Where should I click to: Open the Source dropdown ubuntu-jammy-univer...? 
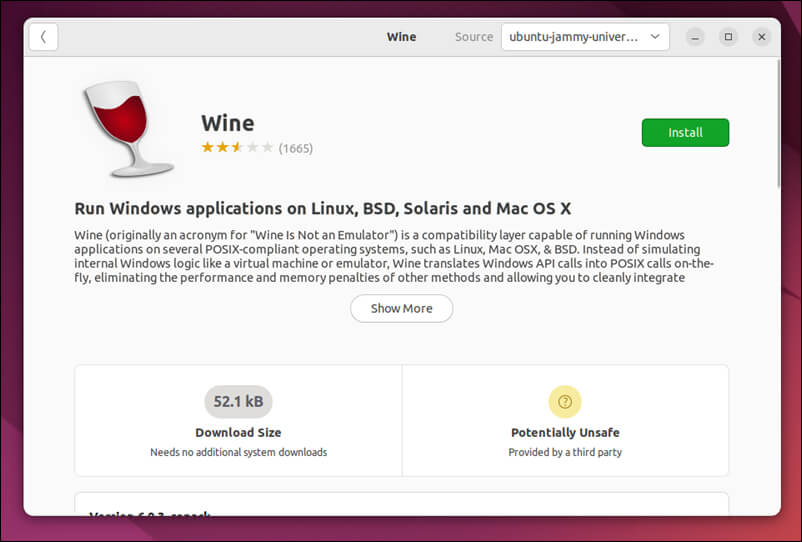(585, 37)
